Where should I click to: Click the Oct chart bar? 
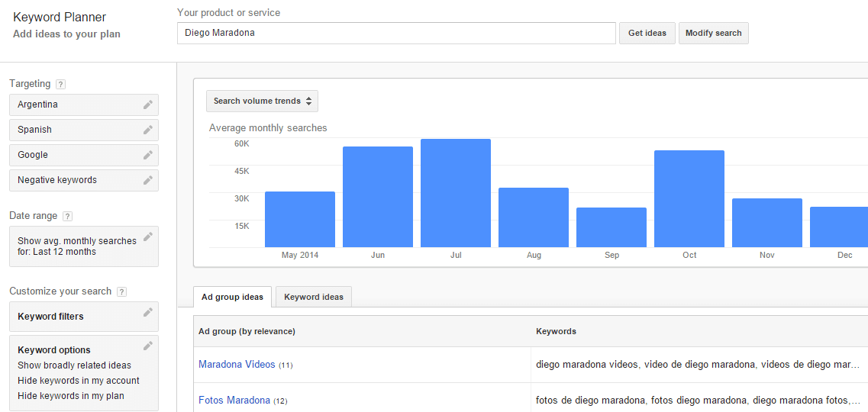coord(689,199)
